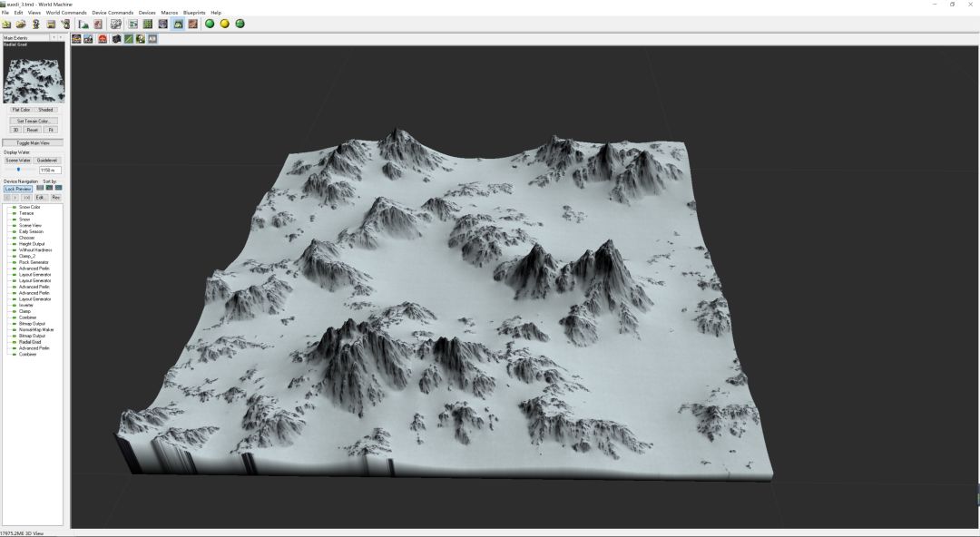Select the Snow Color device entry
This screenshot has width=980, height=537.
pos(30,207)
